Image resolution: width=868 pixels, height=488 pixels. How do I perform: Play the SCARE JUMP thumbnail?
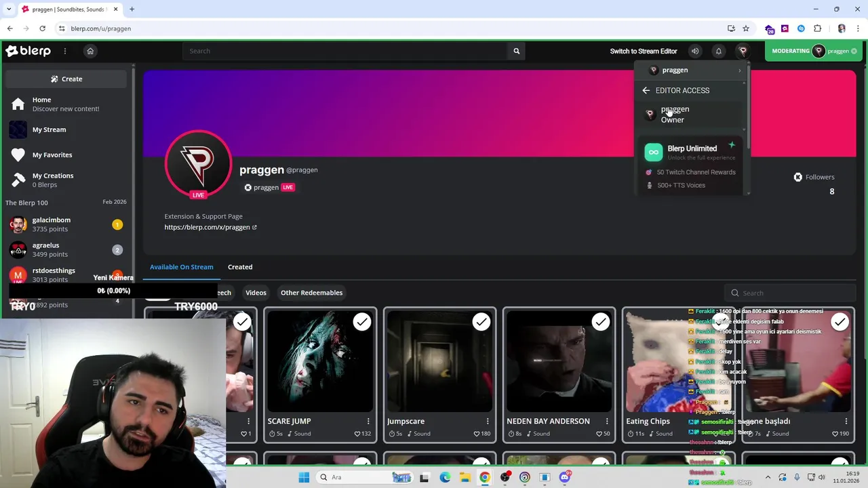pyautogui.click(x=320, y=361)
